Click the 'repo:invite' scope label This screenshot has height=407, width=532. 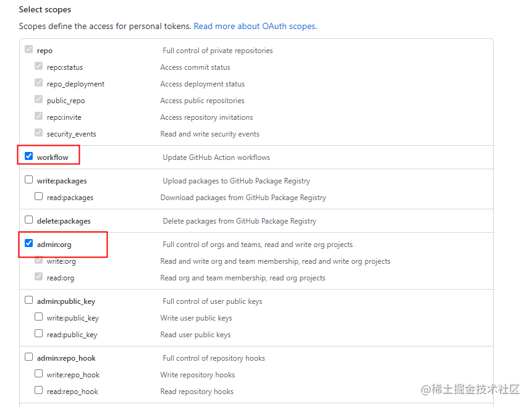click(x=64, y=117)
